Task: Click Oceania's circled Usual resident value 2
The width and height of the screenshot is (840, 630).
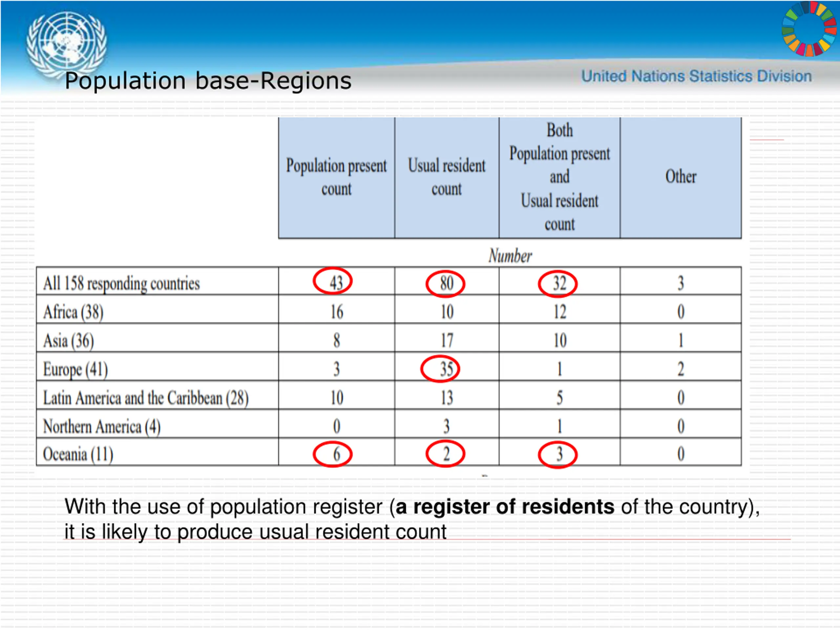Action: pos(446,454)
